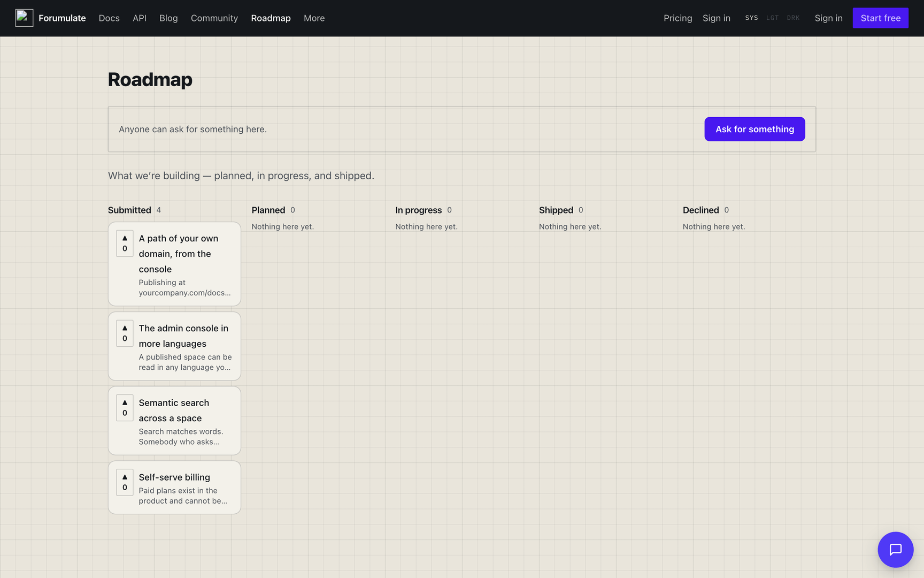Click the Forumulate logo image
924x578 pixels.
(x=24, y=18)
